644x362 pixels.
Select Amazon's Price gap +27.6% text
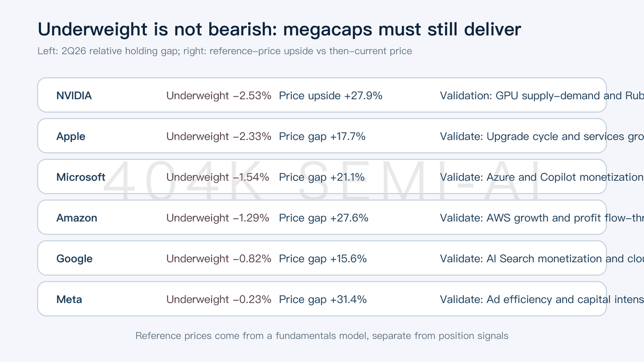(324, 218)
